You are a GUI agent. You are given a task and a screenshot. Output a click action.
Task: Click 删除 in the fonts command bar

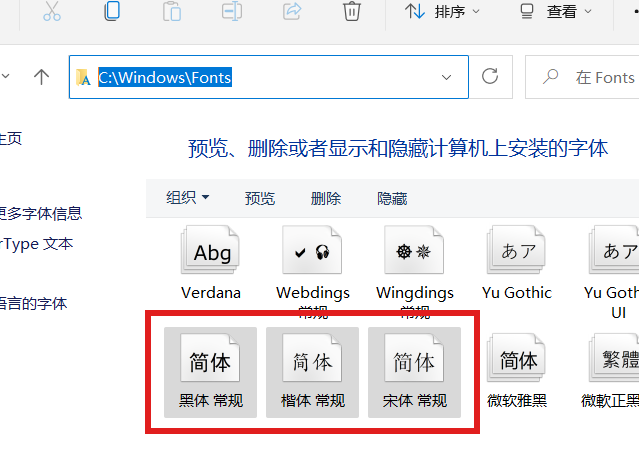[x=326, y=198]
